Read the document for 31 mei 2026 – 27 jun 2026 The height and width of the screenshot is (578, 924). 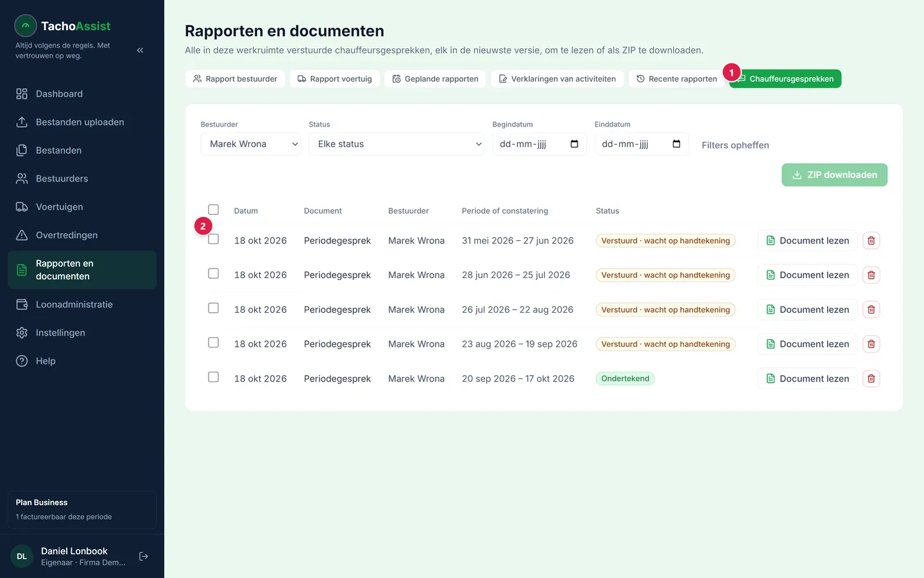click(807, 241)
